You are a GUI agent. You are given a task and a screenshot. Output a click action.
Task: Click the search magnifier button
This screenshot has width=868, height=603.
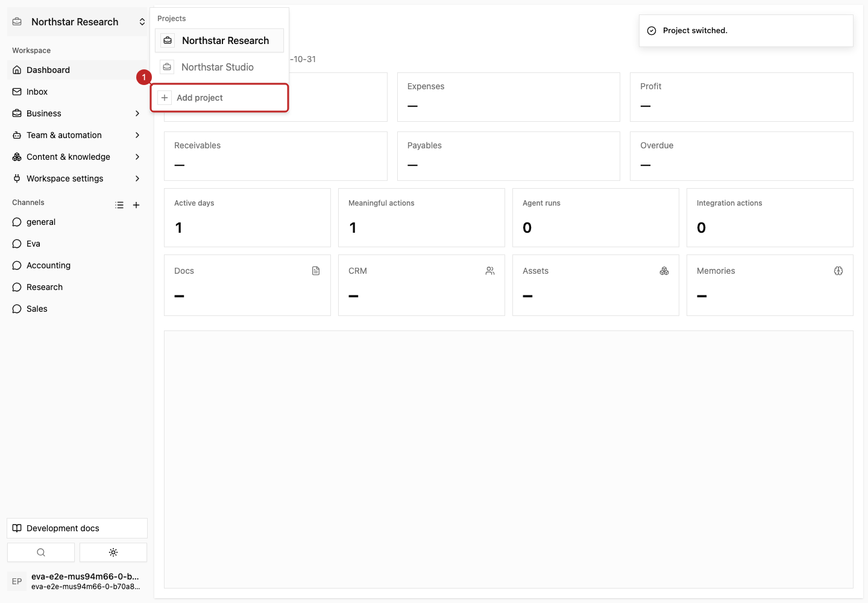pyautogui.click(x=41, y=552)
